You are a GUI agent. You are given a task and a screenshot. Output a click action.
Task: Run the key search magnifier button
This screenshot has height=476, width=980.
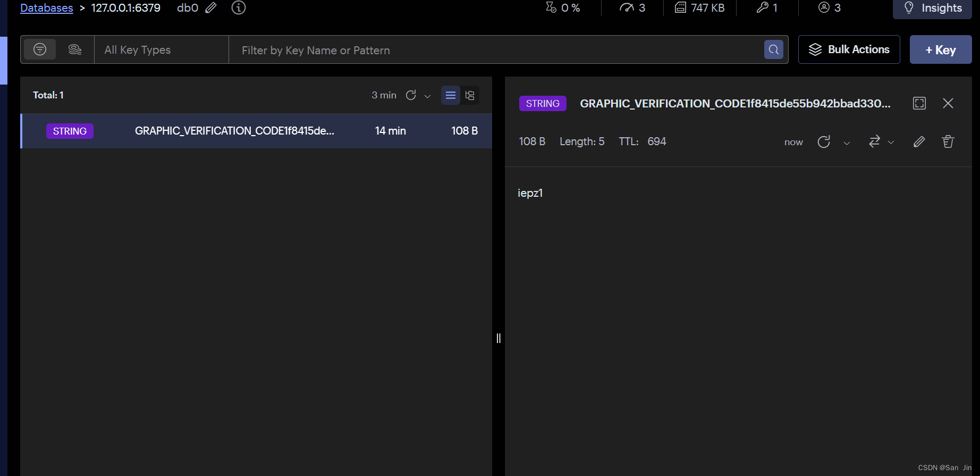pos(774,49)
